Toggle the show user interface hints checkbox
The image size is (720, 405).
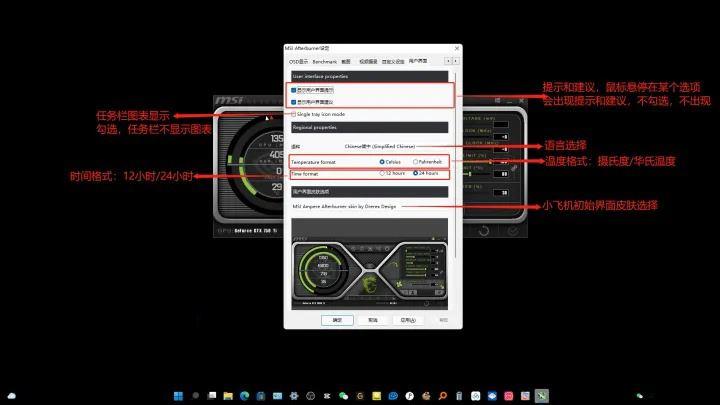point(293,102)
